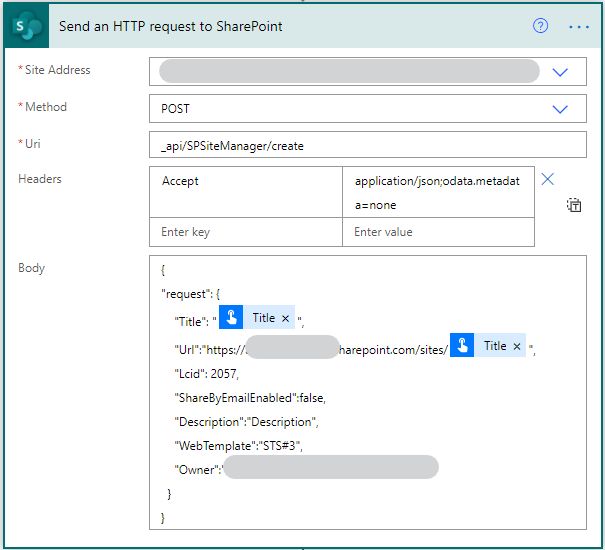Screen dimensions: 605x550
Task: Click the Accept header key cell
Action: pyautogui.click(x=246, y=192)
